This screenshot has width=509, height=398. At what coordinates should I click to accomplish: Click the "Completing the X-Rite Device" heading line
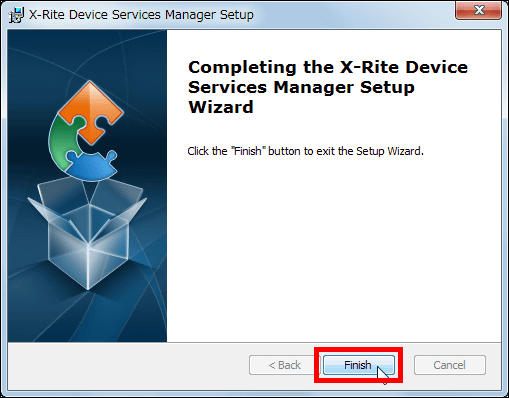click(328, 67)
